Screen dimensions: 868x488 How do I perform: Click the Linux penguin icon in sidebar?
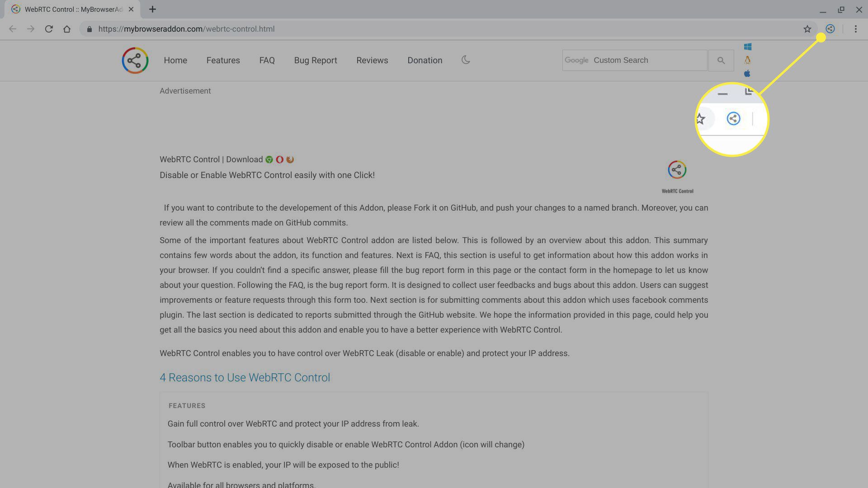pos(748,60)
